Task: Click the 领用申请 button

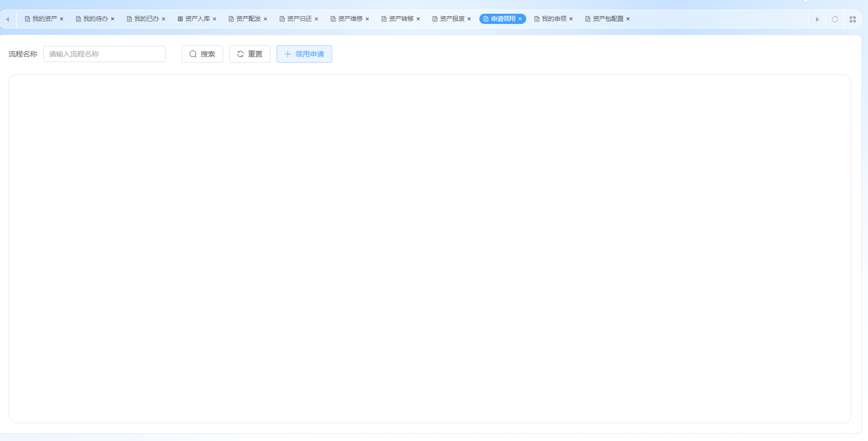Action: [x=304, y=54]
